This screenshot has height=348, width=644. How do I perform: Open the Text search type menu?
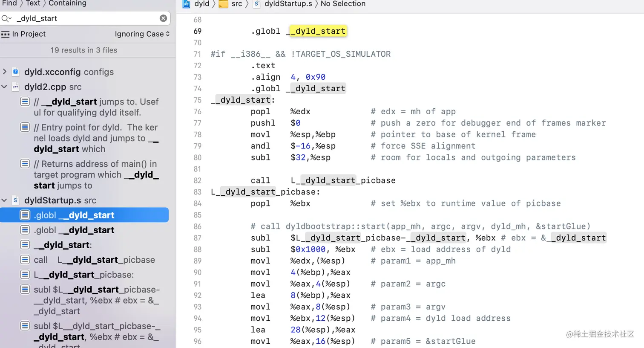33,3
